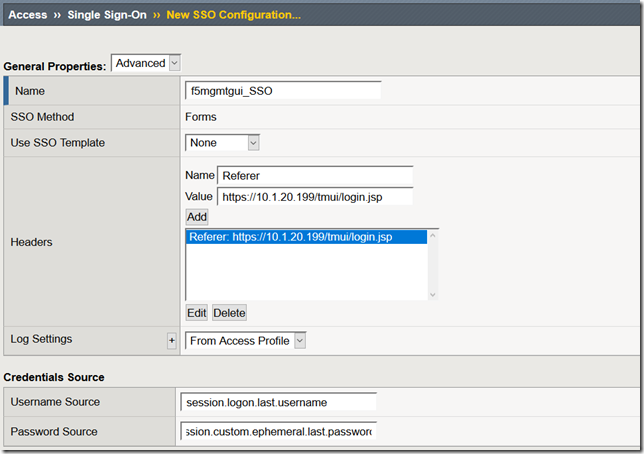Focus the Password Source field
The image size is (644, 454).
coord(279,432)
